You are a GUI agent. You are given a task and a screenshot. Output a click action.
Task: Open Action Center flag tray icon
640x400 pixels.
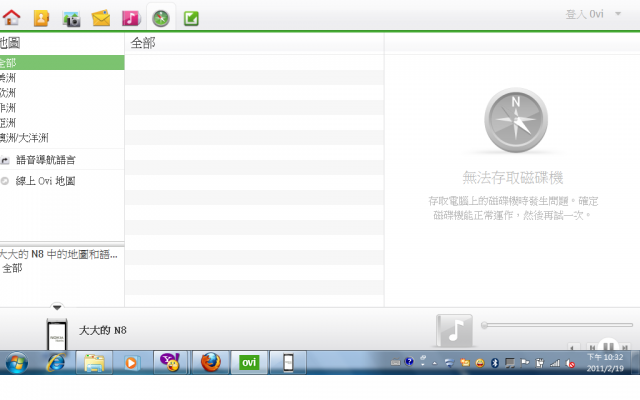(525, 362)
